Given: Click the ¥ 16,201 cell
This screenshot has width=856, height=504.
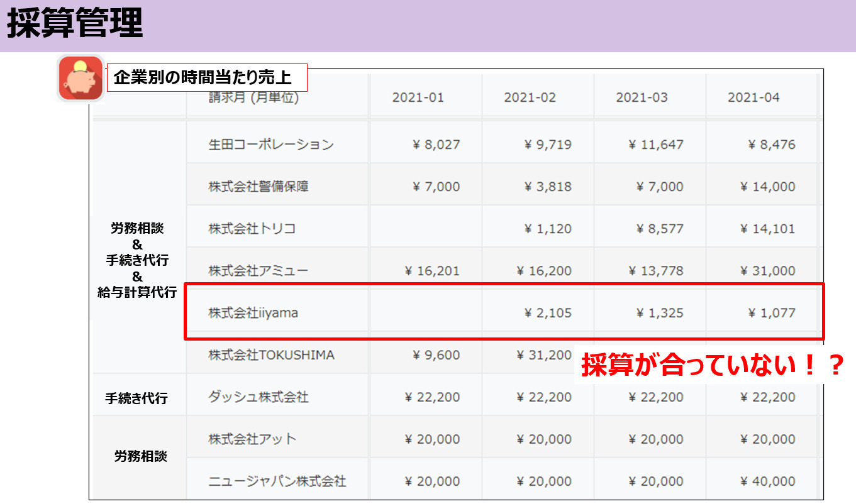Looking at the screenshot, I should click(433, 271).
